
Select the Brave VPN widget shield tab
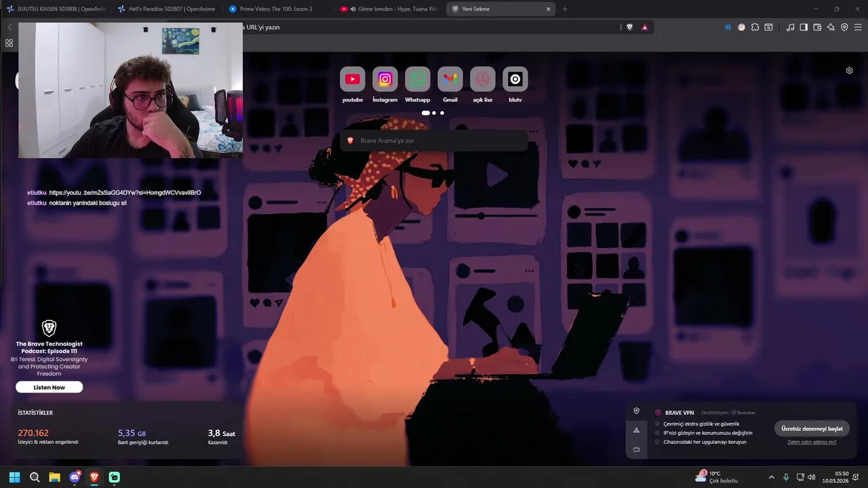click(636, 411)
